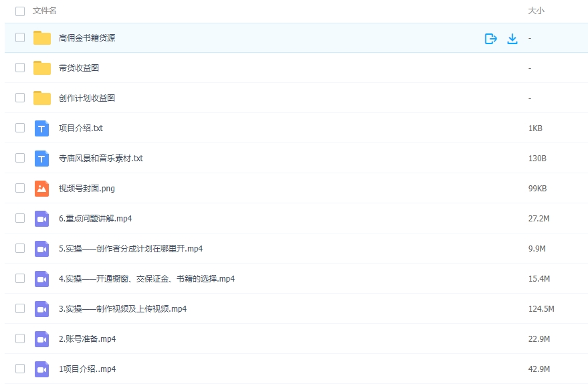Click the txt icon of 寺庙风景和音乐素材.txt
Image resolution: width=588 pixels, height=388 pixels.
[x=42, y=158]
